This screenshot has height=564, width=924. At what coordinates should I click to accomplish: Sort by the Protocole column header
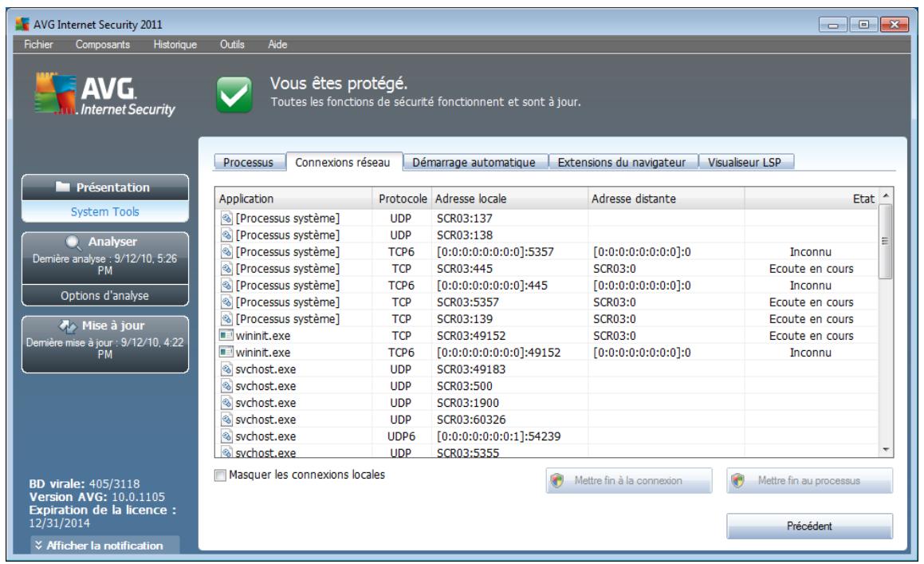403,199
